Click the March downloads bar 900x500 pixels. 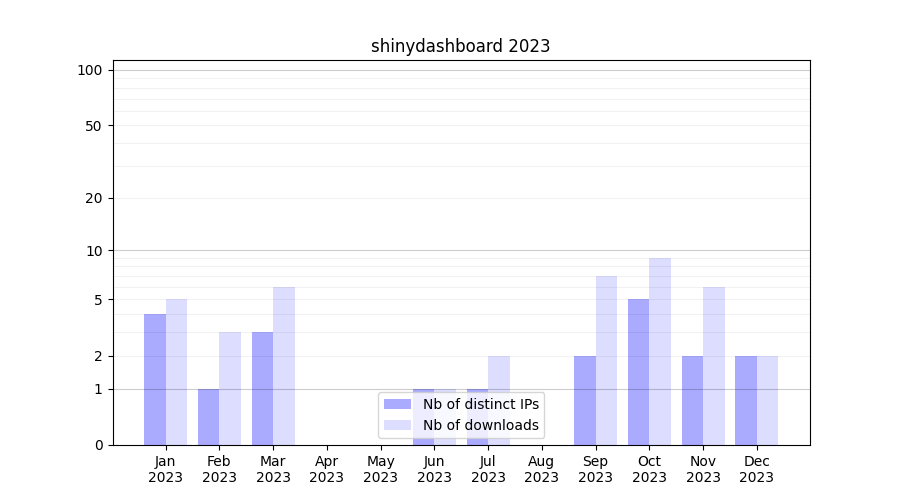(284, 366)
